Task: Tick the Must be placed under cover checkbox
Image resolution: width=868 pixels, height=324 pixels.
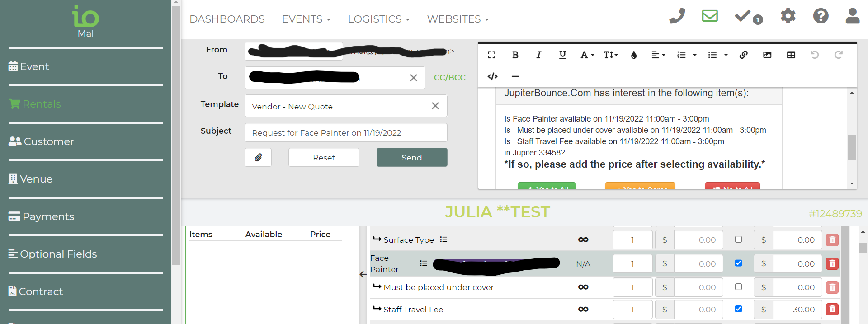Action: click(738, 286)
